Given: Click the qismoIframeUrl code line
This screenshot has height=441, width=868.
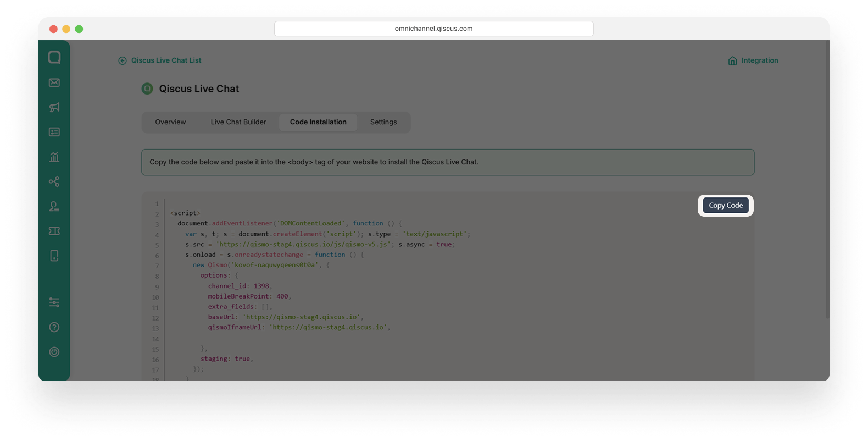Looking at the screenshot, I should point(299,328).
